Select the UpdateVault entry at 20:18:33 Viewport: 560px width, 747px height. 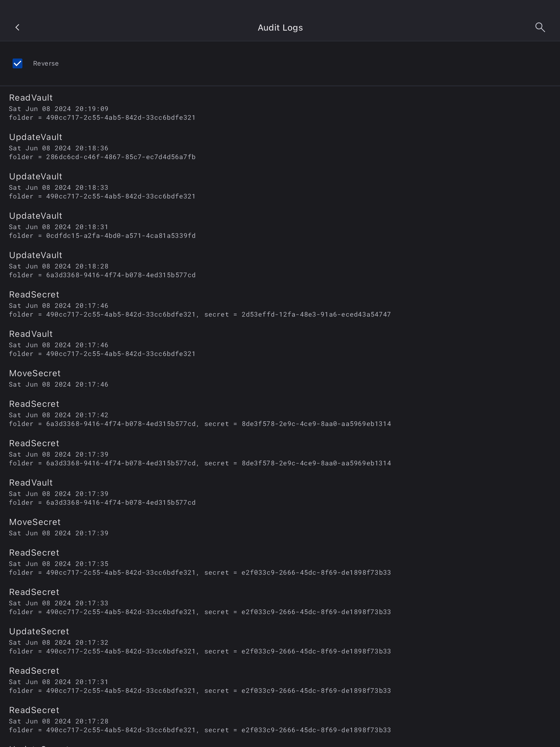click(101, 186)
